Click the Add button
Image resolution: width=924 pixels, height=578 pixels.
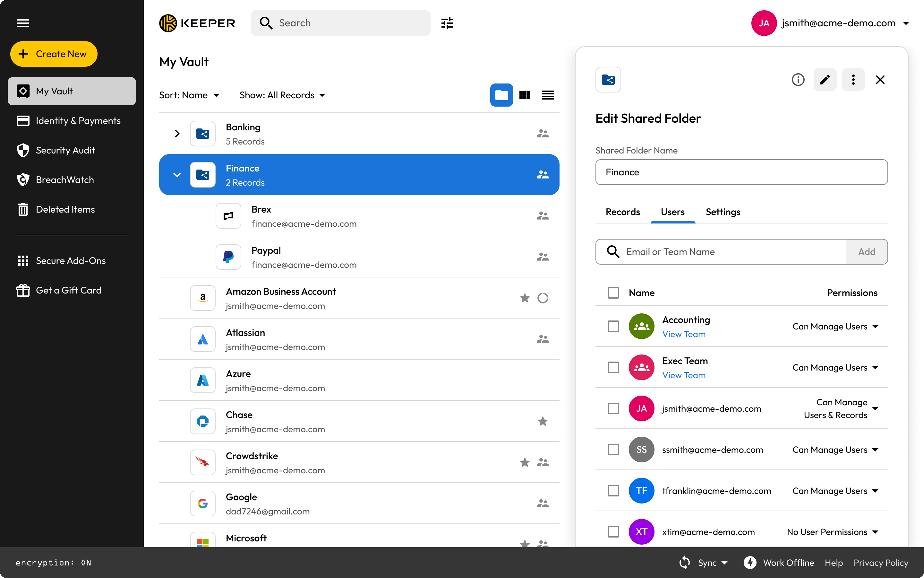pyautogui.click(x=866, y=251)
